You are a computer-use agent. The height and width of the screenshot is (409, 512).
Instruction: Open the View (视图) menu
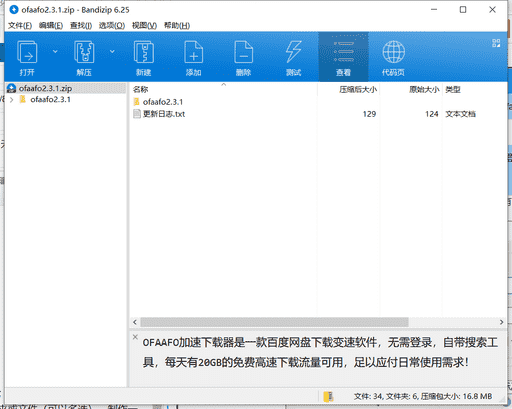point(144,26)
